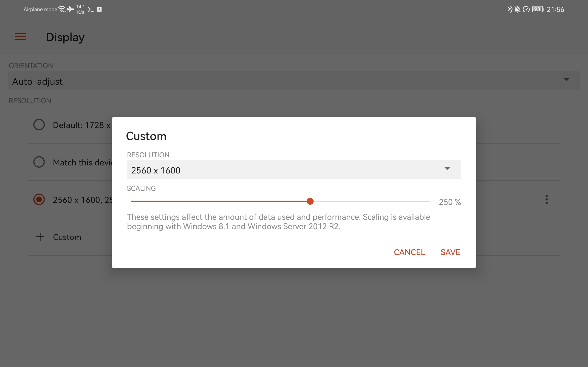
Task: Cancel the Custom resolution dialog
Action: [409, 252]
